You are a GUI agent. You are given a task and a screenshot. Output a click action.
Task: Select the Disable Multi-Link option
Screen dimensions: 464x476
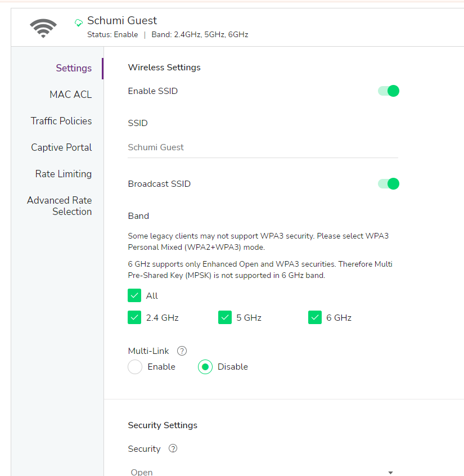(205, 367)
